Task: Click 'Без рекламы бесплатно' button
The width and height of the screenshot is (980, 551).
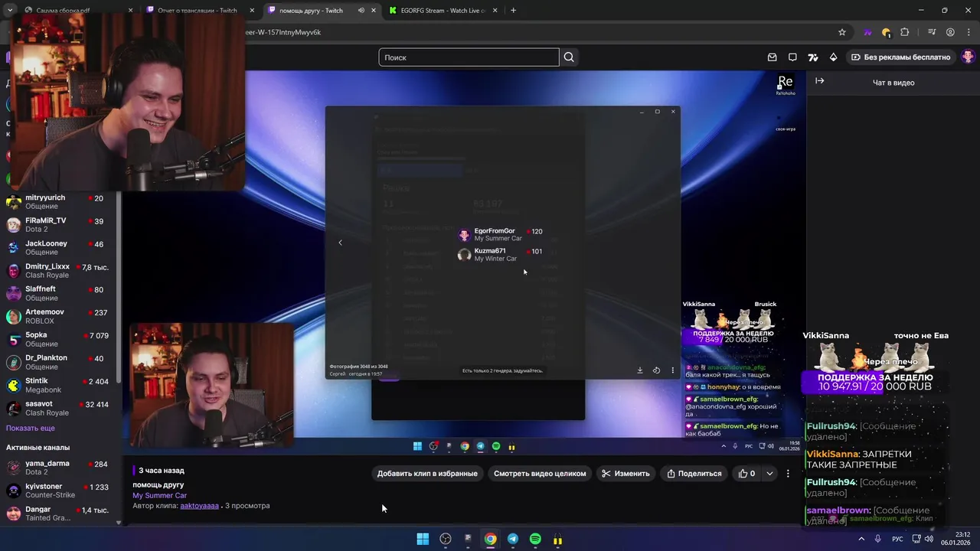Action: 900,57
